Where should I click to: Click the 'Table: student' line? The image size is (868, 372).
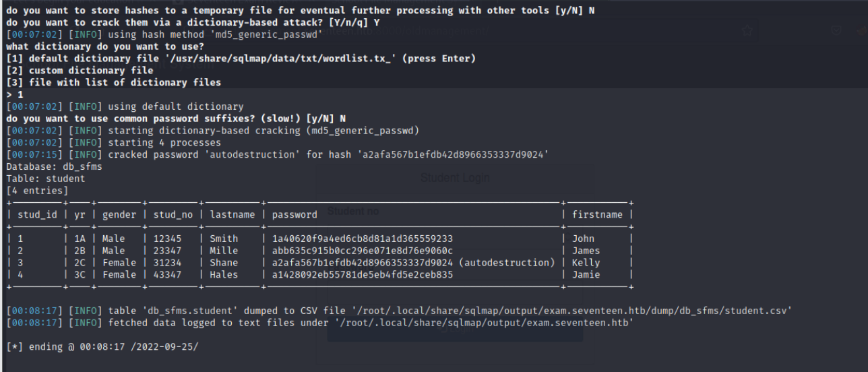point(46,179)
